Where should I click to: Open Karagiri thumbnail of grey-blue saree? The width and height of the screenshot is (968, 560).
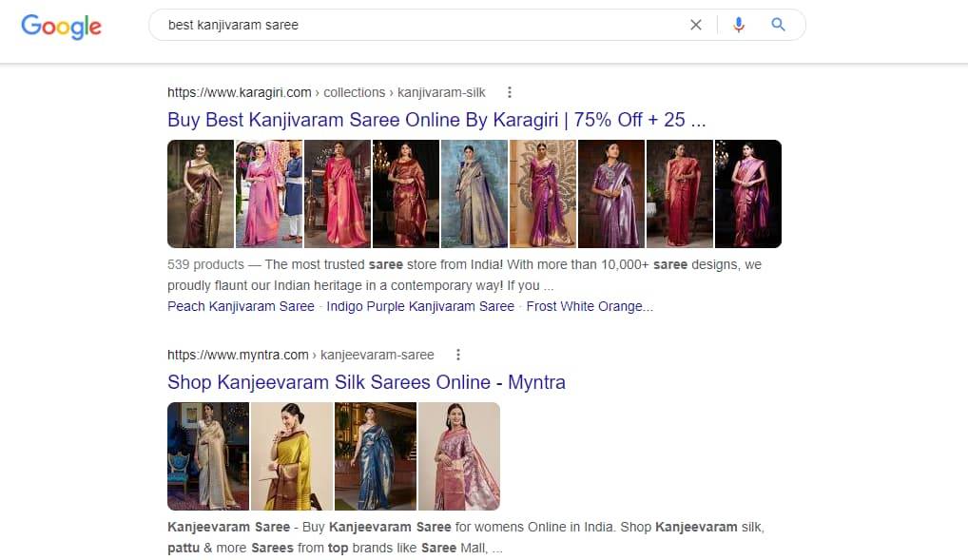tap(474, 194)
